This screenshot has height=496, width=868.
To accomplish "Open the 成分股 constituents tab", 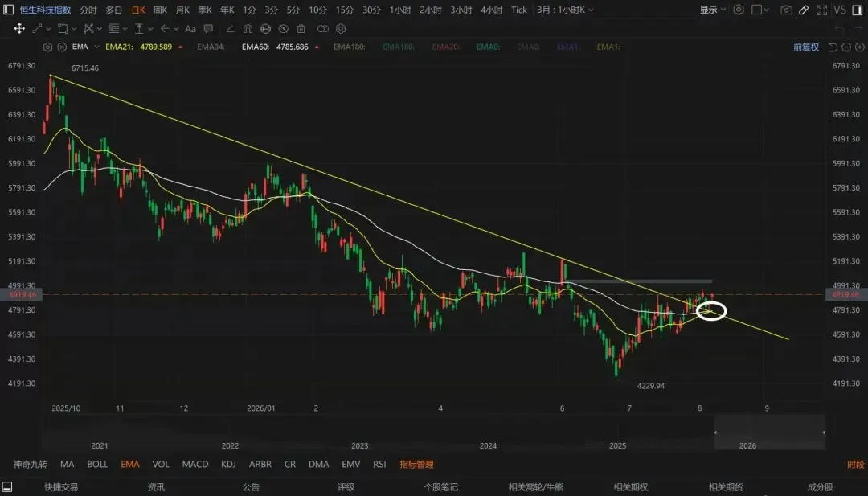I will tap(821, 487).
